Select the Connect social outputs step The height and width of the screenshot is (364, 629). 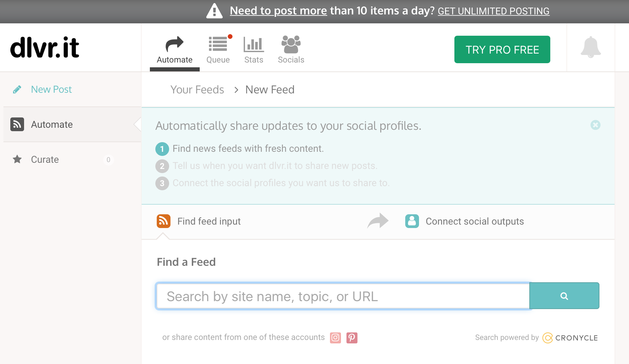point(475,221)
